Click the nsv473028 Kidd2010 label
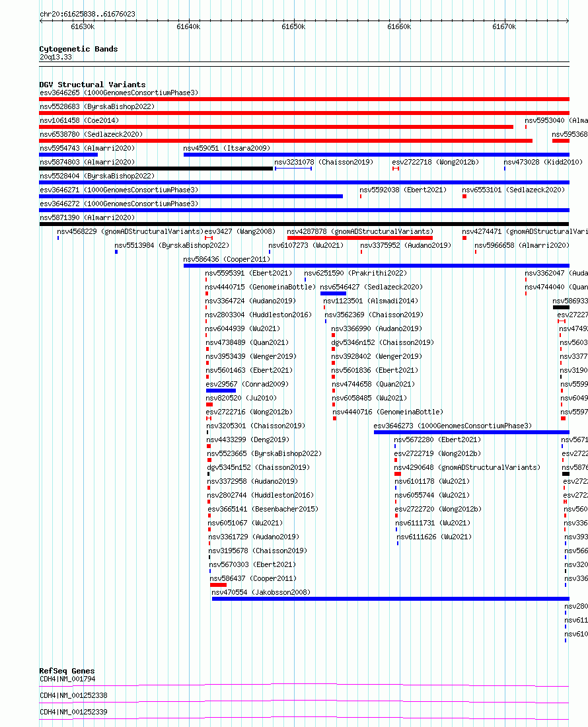588x727 pixels. point(543,163)
